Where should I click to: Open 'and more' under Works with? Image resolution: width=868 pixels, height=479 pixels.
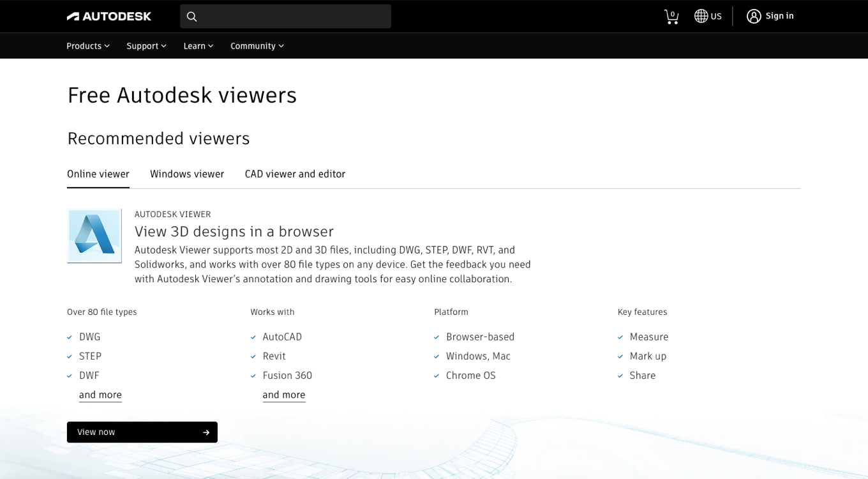[284, 395]
